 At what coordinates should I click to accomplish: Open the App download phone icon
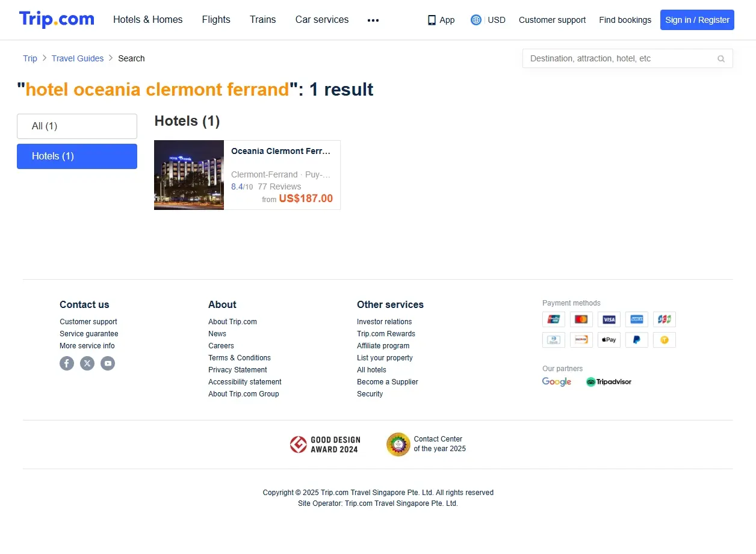click(x=432, y=20)
